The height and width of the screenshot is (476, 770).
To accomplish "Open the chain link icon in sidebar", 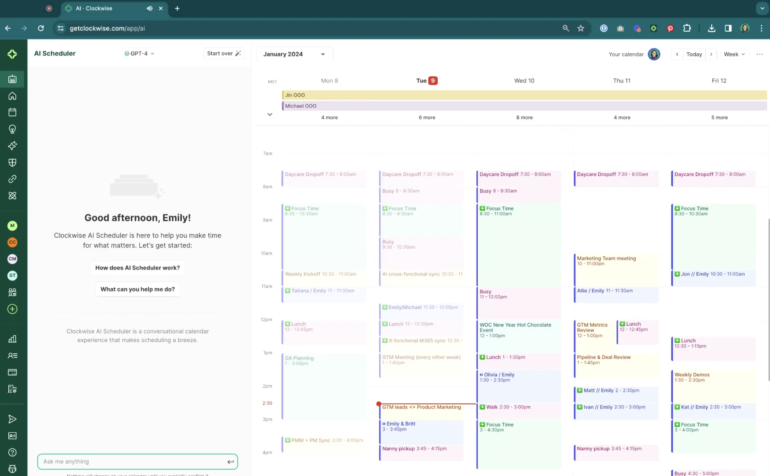I will (12, 179).
